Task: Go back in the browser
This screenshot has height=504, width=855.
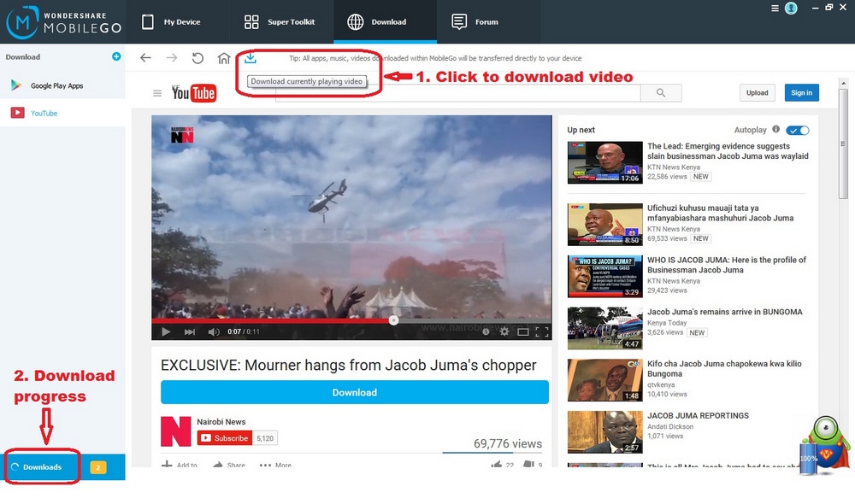Action: [145, 58]
